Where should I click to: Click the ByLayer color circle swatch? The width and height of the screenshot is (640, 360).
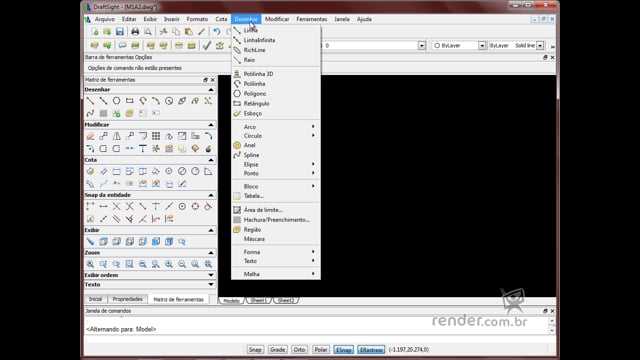tap(437, 45)
